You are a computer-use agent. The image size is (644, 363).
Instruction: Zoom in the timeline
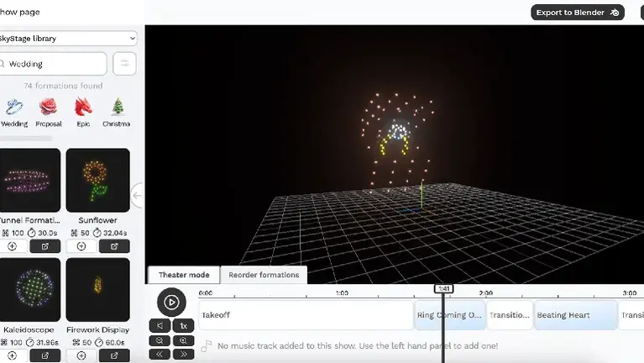tap(182, 340)
